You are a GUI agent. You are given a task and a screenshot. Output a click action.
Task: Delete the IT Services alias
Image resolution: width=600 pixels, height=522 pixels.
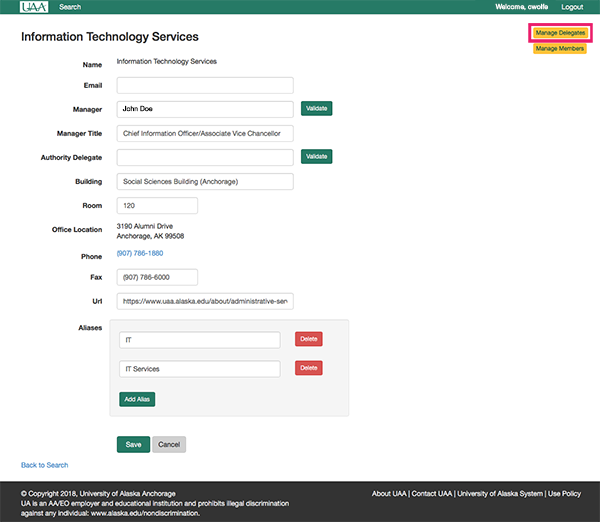click(309, 369)
